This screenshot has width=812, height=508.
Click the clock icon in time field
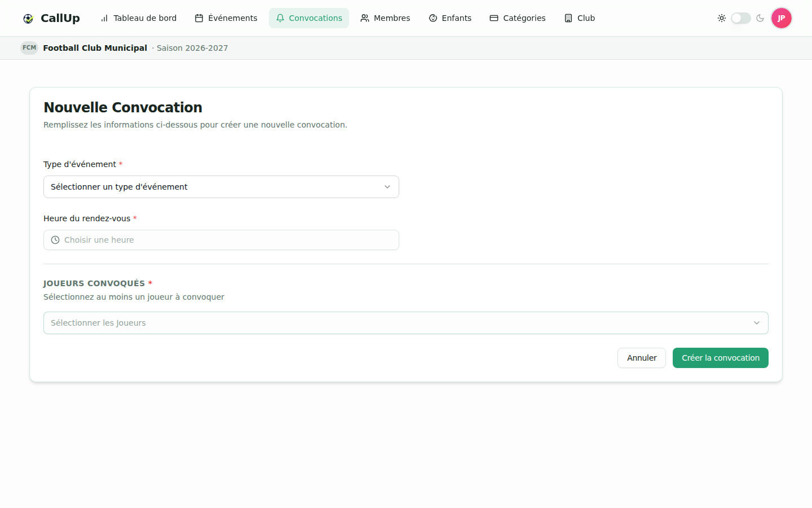[x=55, y=240]
